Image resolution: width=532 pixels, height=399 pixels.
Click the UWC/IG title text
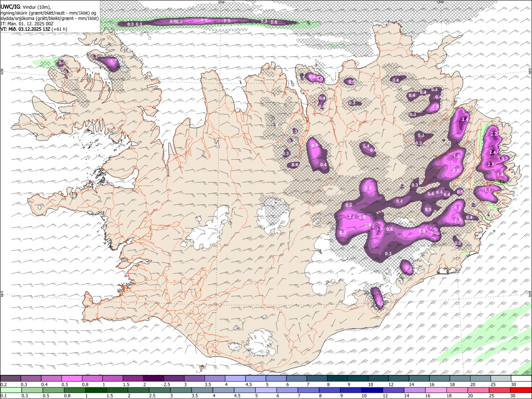click(10, 7)
